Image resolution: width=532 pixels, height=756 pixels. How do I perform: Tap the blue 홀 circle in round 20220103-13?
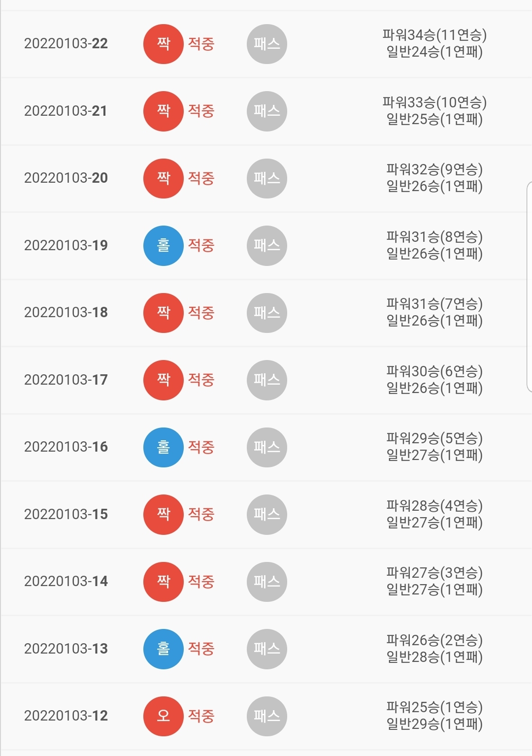[x=164, y=649]
